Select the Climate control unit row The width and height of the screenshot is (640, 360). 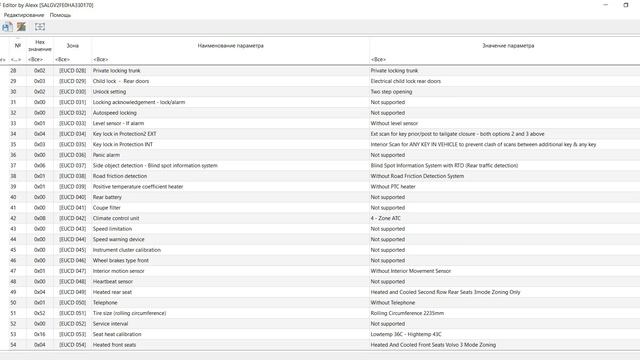coord(320,218)
